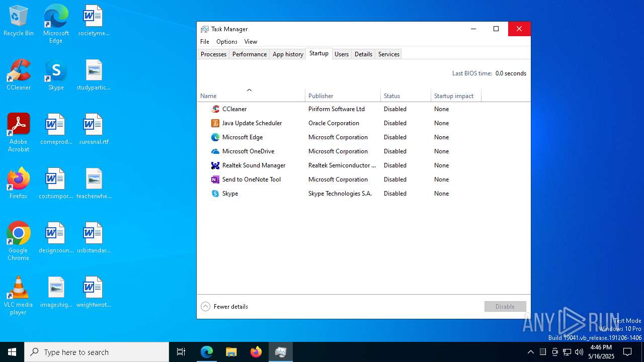Select Google Chrome desktop shortcut
644x362 pixels.
tap(19, 241)
